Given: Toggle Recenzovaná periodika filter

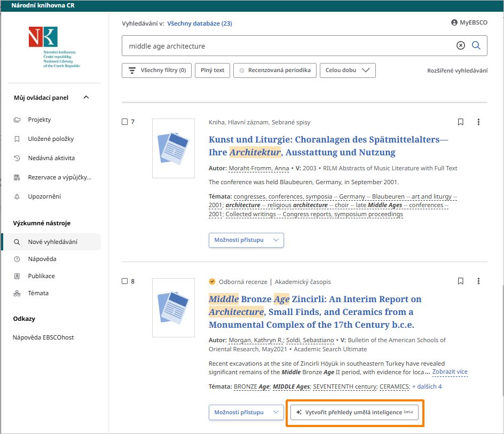Looking at the screenshot, I should tap(275, 70).
